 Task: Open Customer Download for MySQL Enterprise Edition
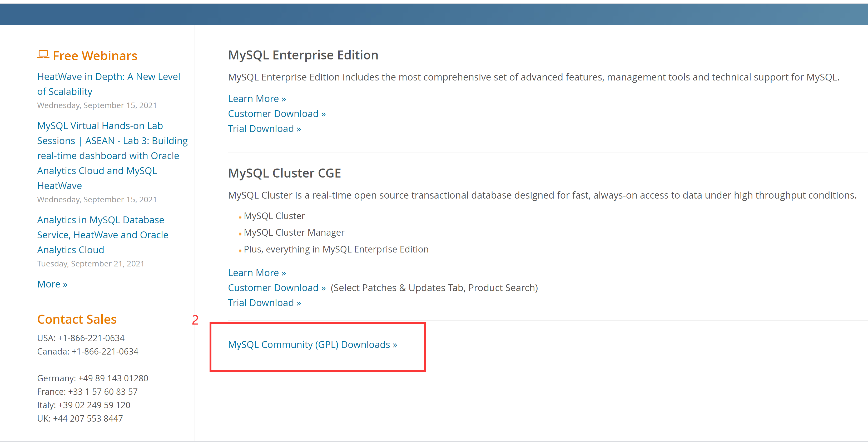coord(277,114)
